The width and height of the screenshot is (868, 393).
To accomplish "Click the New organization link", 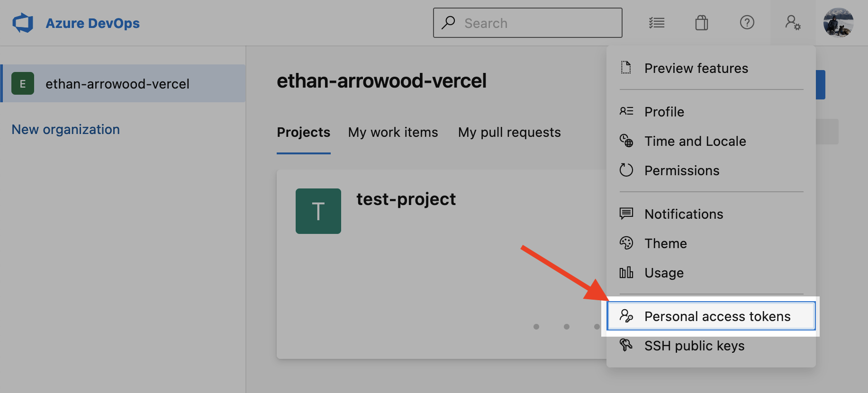I will pyautogui.click(x=65, y=129).
